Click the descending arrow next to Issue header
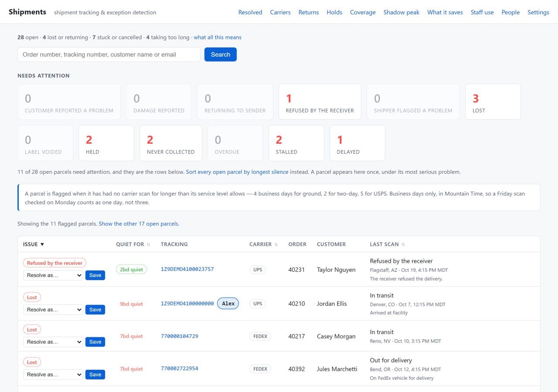The width and height of the screenshot is (558, 392). (x=42, y=244)
